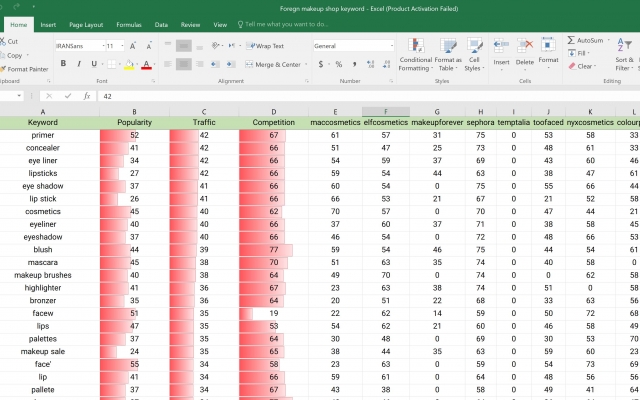This screenshot has height=400, width=640.
Task: Open the font size dropdown
Action: [x=122, y=46]
